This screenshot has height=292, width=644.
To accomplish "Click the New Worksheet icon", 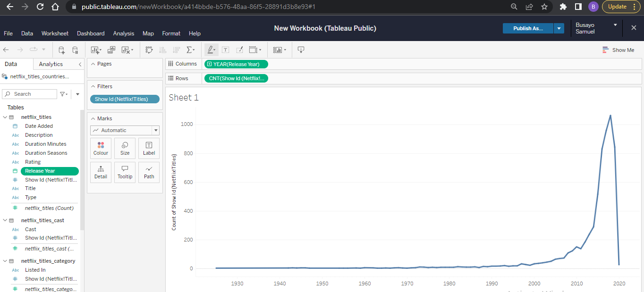I will 96,50.
